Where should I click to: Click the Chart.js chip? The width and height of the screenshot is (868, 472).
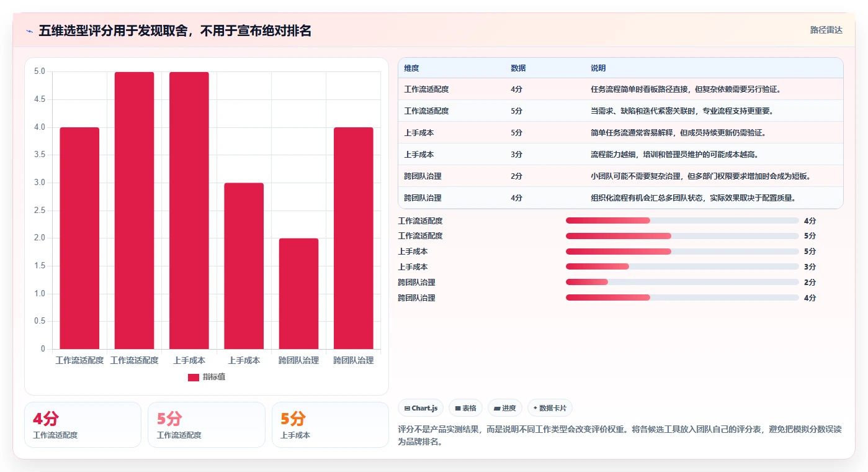(421, 408)
